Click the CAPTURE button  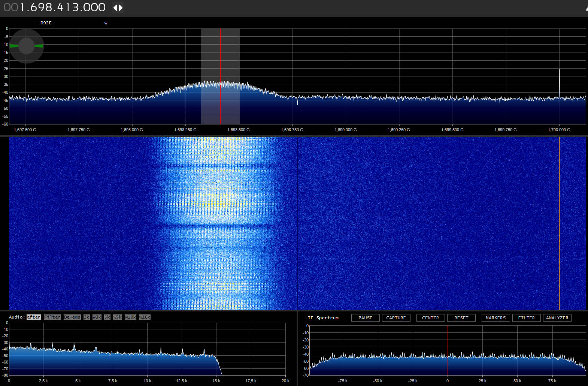tap(396, 318)
